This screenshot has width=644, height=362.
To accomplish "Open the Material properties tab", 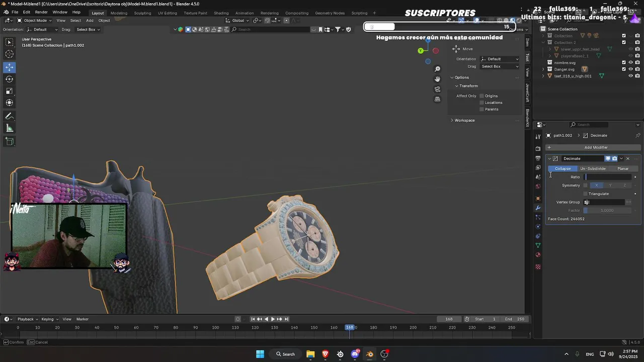I will [x=538, y=255].
